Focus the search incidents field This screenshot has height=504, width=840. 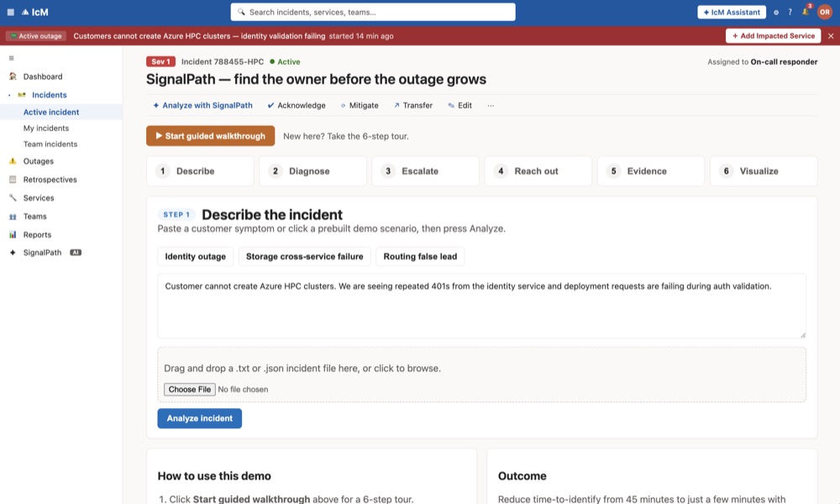click(374, 12)
